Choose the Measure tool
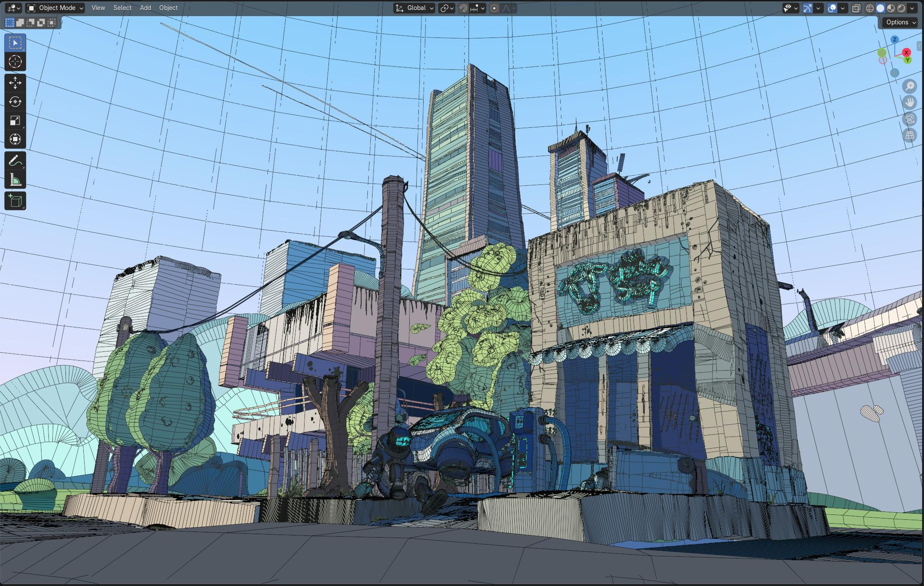The height and width of the screenshot is (586, 924). 15,180
